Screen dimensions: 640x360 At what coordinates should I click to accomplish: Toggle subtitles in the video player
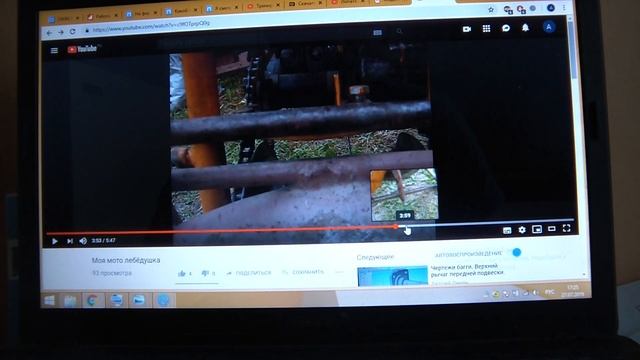(507, 231)
